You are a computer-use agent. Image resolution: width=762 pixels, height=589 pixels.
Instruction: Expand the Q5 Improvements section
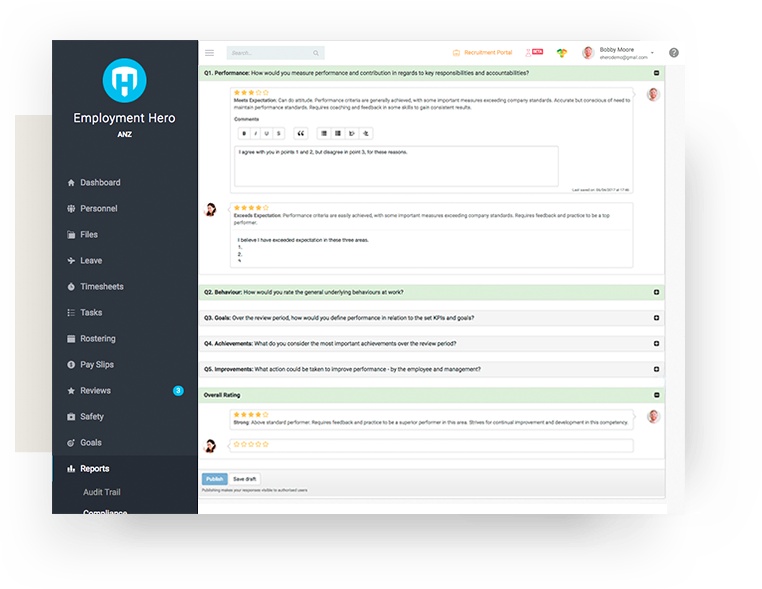pyautogui.click(x=657, y=369)
